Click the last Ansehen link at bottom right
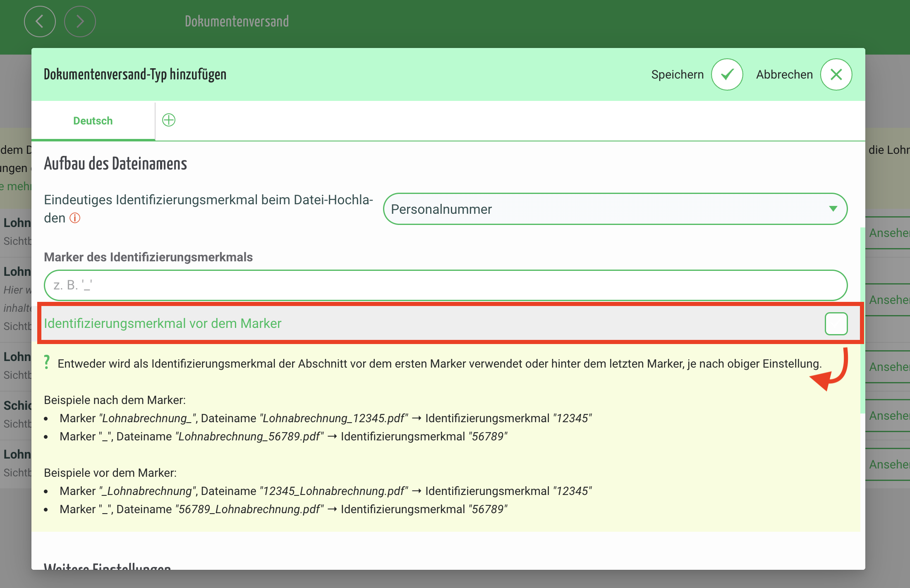This screenshot has width=910, height=588. [888, 464]
